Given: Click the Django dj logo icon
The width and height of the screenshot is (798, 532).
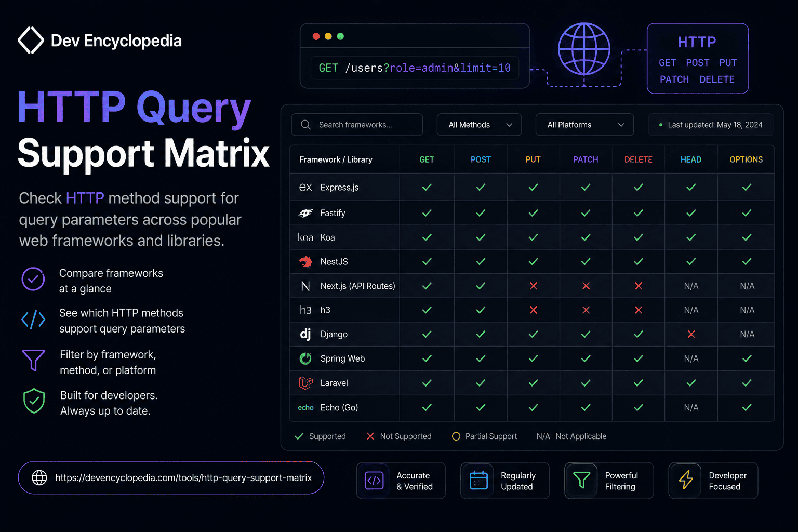Looking at the screenshot, I should tap(305, 334).
